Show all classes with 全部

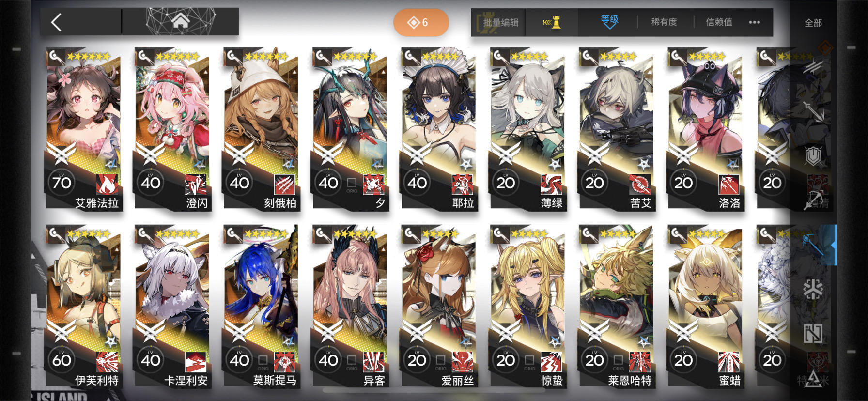(813, 23)
